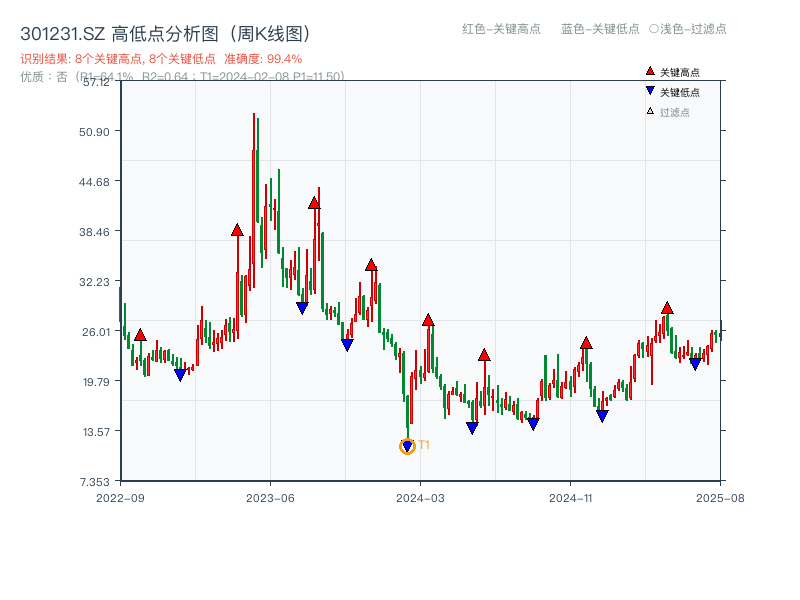Viewport: 800px width, 600px height.
Task: Click the red high-point triangle near the chart peak
Action: (x=237, y=229)
